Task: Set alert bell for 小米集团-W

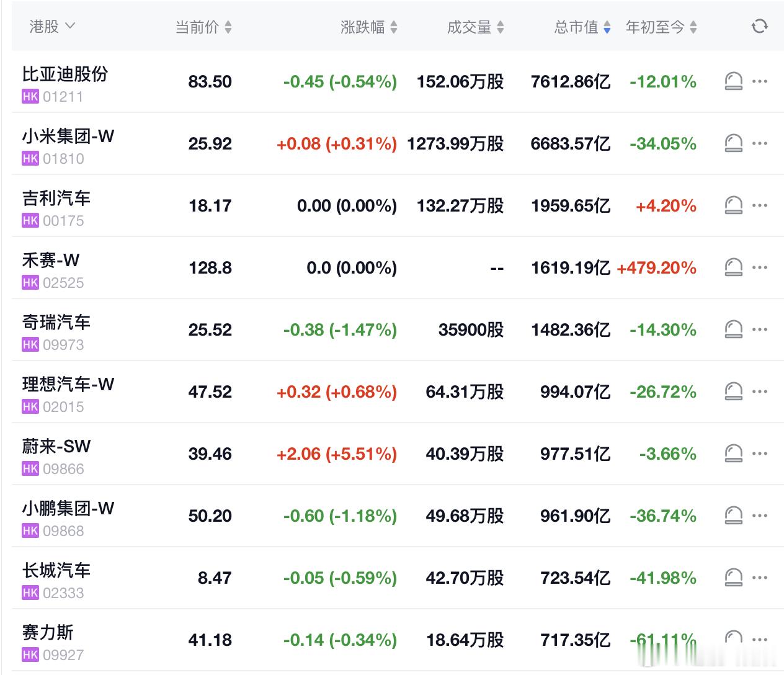Action: pyautogui.click(x=733, y=143)
